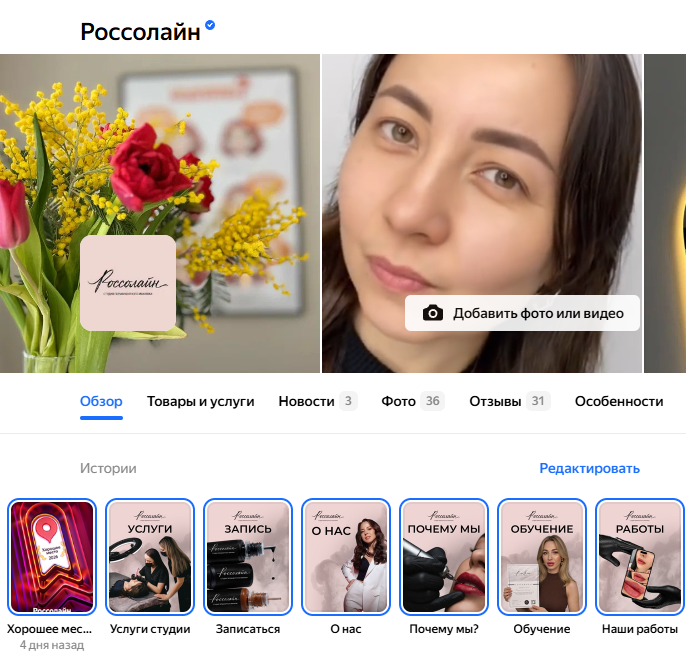This screenshot has width=686, height=661.
Task: Click the Услуги студии caption text
Action: point(150,629)
